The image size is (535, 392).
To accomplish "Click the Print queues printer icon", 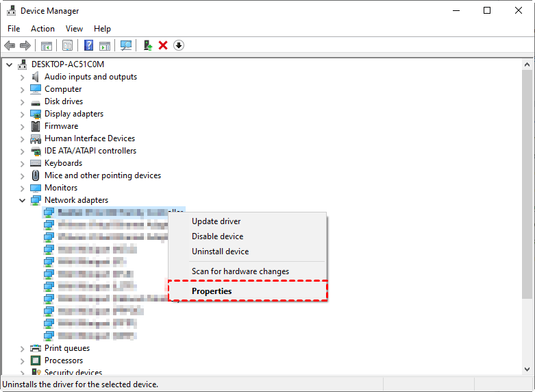I will click(x=36, y=348).
